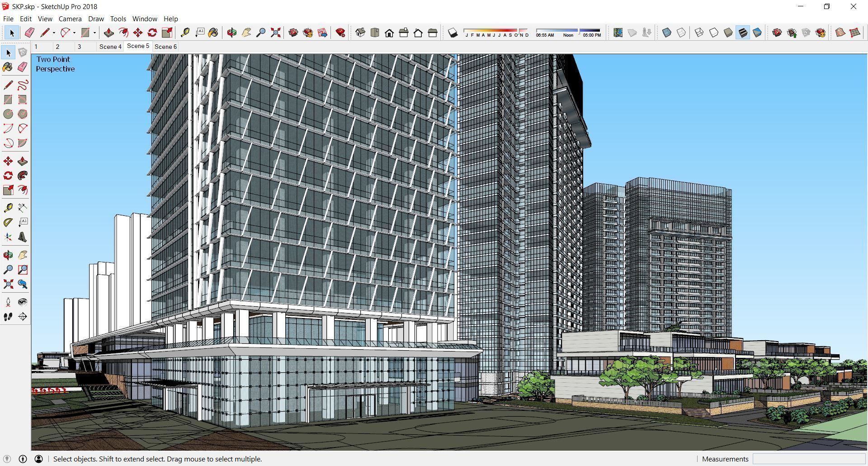Image resolution: width=868 pixels, height=466 pixels.
Task: Switch to Iso view
Action: pos(360,33)
